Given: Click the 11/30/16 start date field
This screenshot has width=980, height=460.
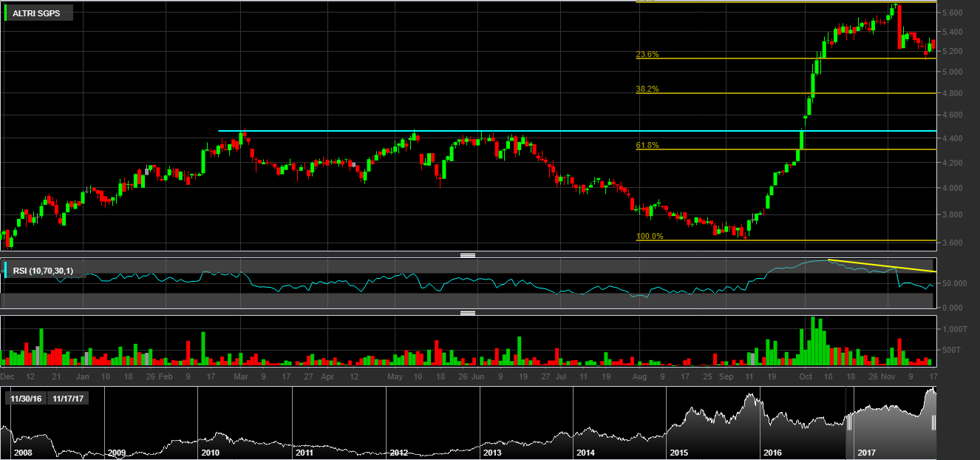Looking at the screenshot, I should [26, 398].
